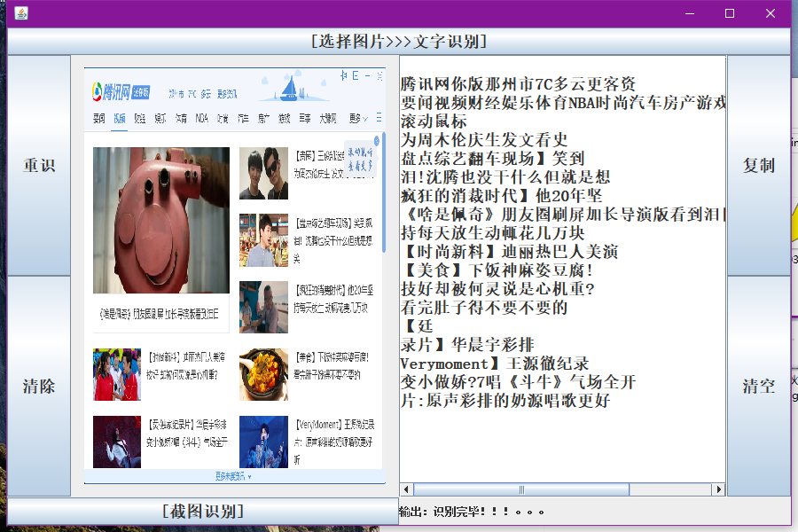
Task: Click the thumbnail of man sitting in restaurant
Action: [x=263, y=308]
